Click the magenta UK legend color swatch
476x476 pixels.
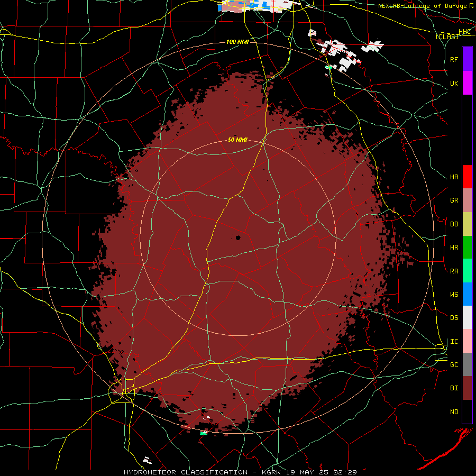pyautogui.click(x=467, y=83)
